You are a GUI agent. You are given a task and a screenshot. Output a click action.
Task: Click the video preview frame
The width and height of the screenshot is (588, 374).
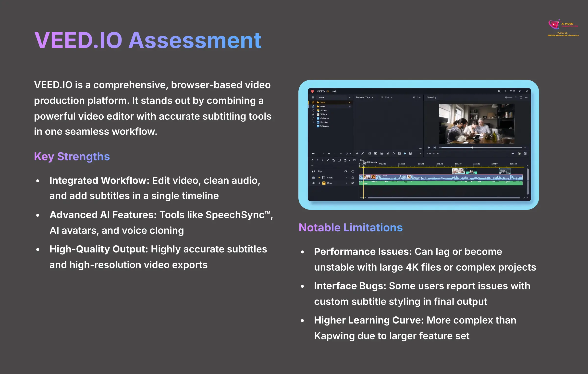477,124
